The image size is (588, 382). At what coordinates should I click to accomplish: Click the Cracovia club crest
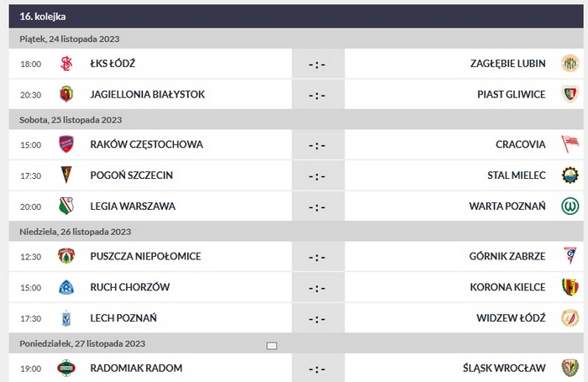(570, 144)
